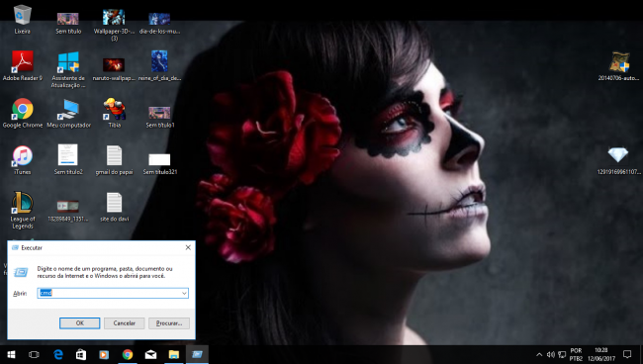643x364 pixels.
Task: Open the network tray icon
Action: coord(562,354)
